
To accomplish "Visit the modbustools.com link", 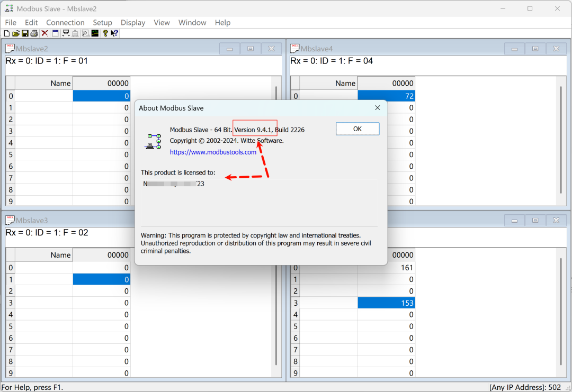I will point(213,152).
